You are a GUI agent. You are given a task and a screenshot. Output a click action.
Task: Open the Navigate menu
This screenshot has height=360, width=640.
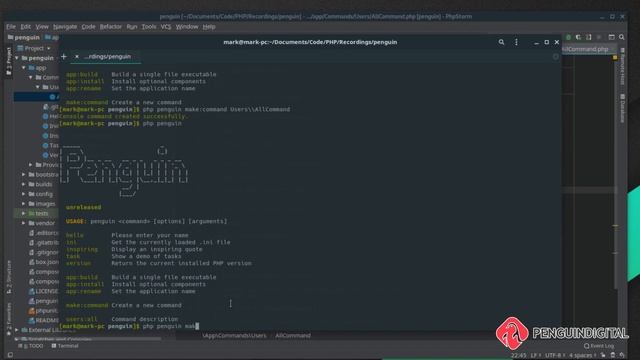(x=65, y=27)
